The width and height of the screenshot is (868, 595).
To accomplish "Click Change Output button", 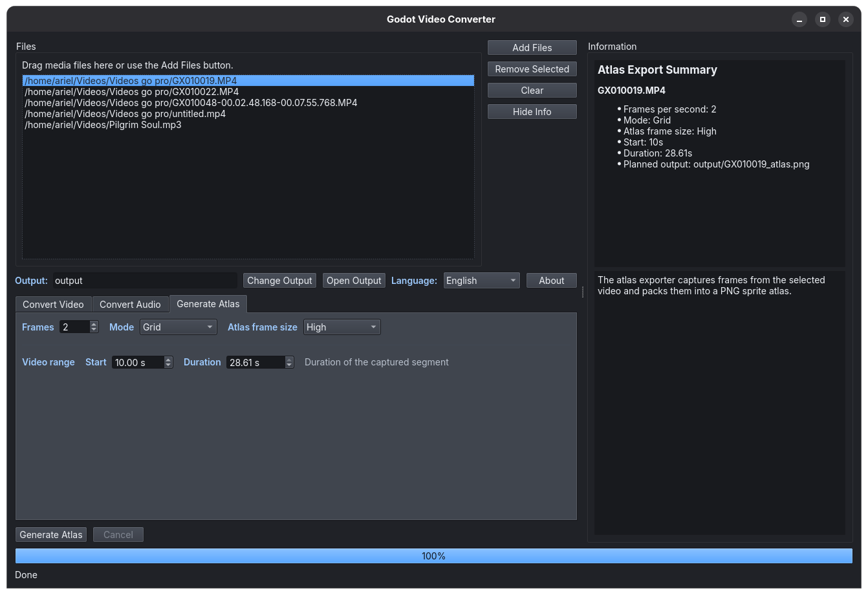I will [279, 281].
